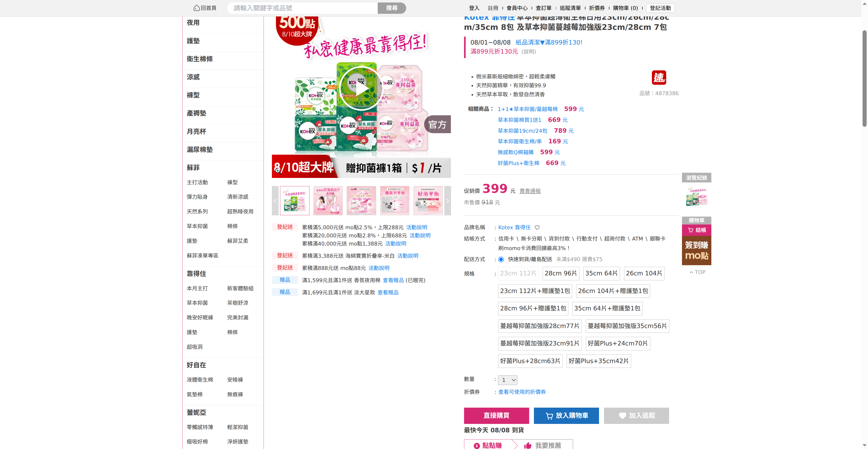Select the first product thumbnail
This screenshot has height=449, width=868.
click(x=295, y=201)
